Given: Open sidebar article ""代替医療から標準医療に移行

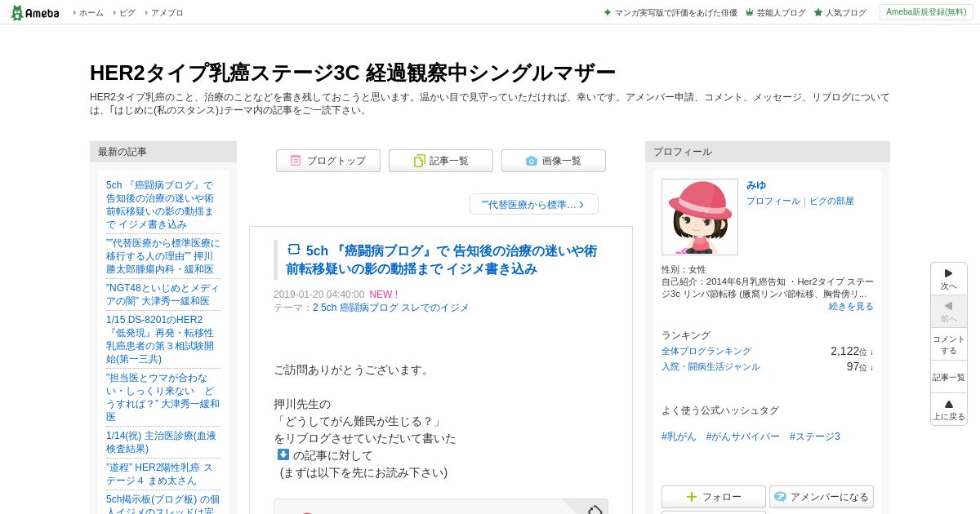Looking at the screenshot, I should (163, 255).
